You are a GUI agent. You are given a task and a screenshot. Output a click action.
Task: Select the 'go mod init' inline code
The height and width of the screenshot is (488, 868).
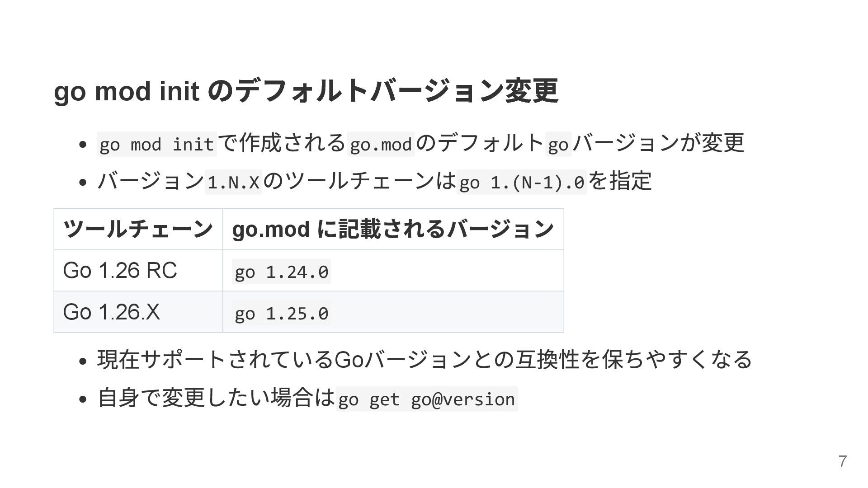coord(157,144)
